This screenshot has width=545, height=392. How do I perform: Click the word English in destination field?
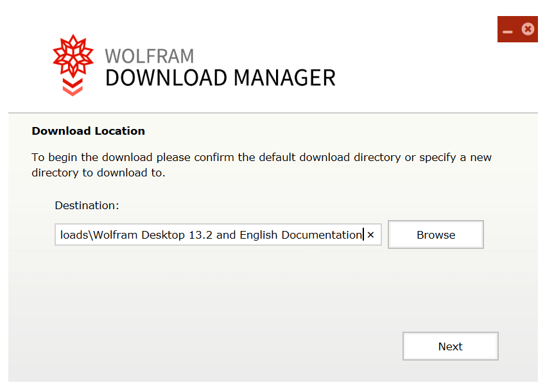[259, 235]
